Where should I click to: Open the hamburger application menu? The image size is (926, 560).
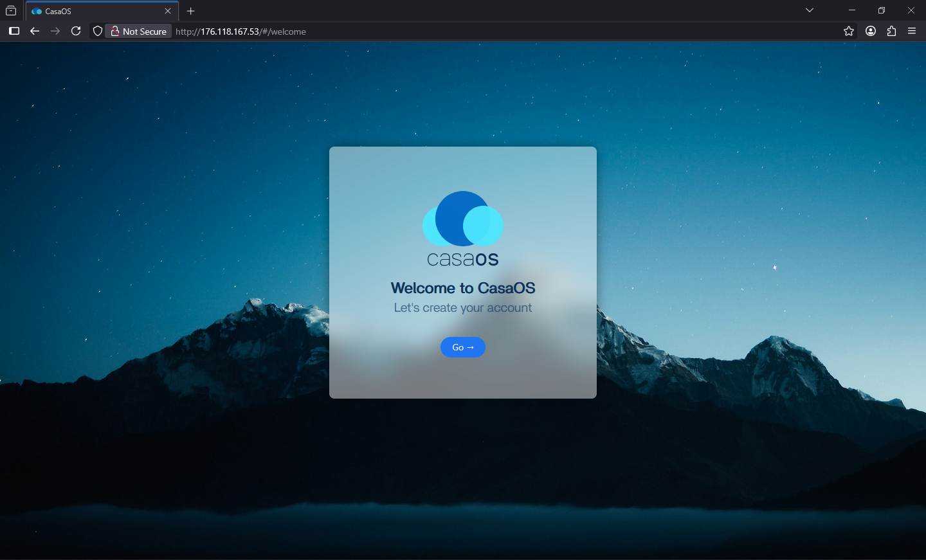click(912, 31)
